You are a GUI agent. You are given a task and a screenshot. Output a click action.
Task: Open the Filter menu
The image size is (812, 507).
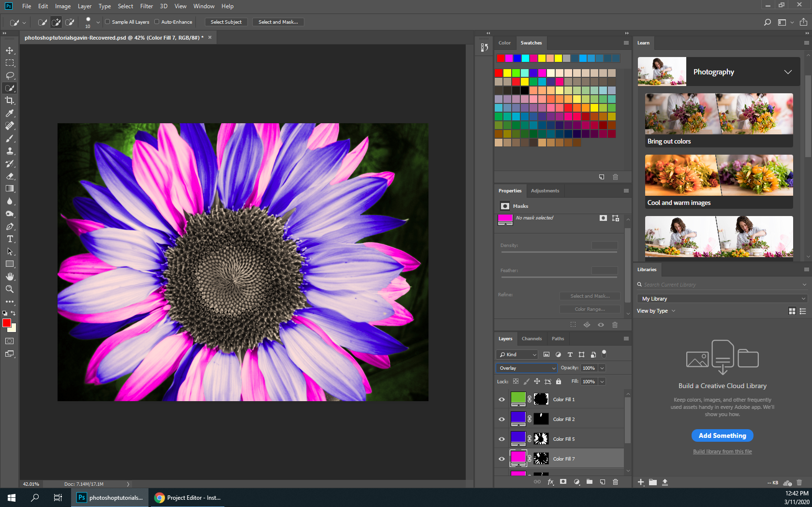[x=147, y=6]
